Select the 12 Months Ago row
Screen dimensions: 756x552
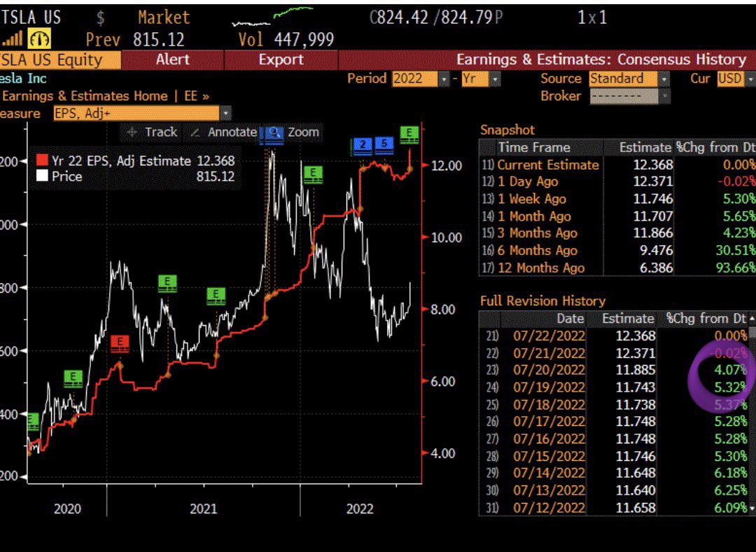617,268
